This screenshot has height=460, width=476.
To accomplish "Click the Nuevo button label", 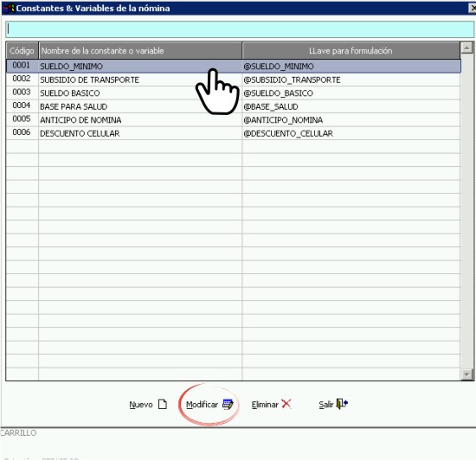I will pos(141,405).
